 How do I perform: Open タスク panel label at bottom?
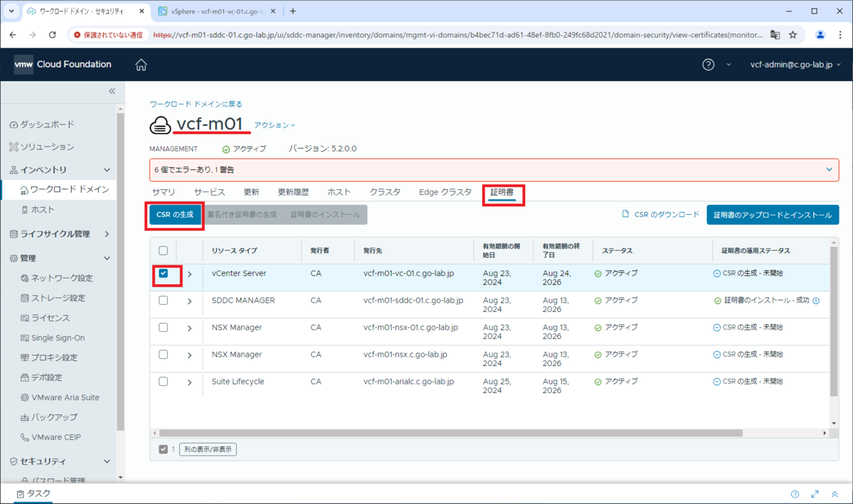[33, 494]
